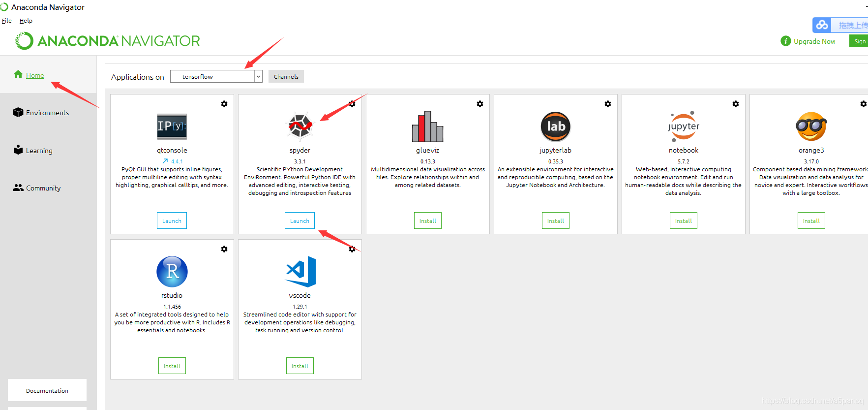Screen dimensions: 868x410
Task: Click the notebook version 5.7.2 text
Action: (684, 161)
